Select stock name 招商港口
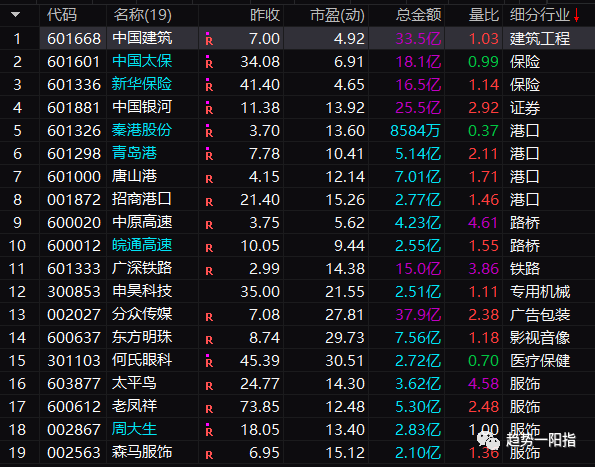The image size is (595, 467). [x=142, y=199]
